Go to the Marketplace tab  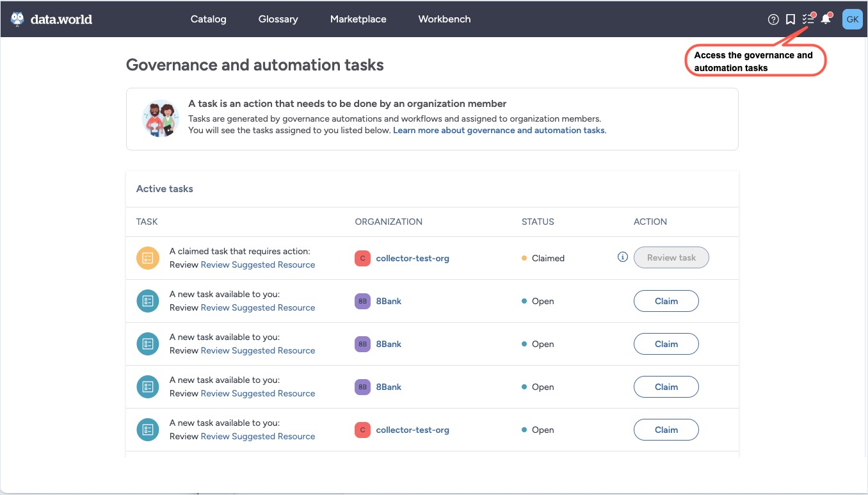pos(358,19)
